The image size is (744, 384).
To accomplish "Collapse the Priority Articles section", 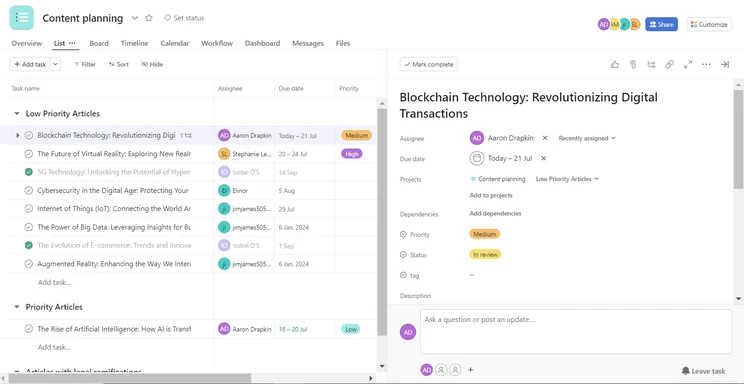I will pos(17,307).
